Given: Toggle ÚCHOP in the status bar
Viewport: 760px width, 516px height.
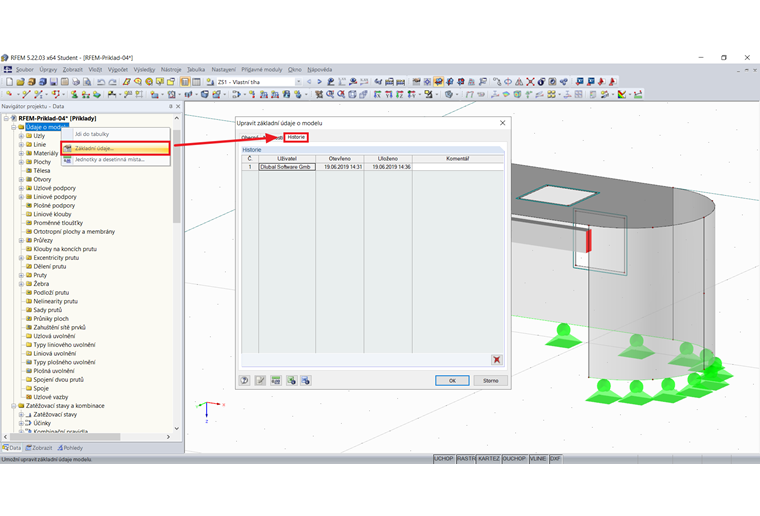Looking at the screenshot, I should pos(443,458).
